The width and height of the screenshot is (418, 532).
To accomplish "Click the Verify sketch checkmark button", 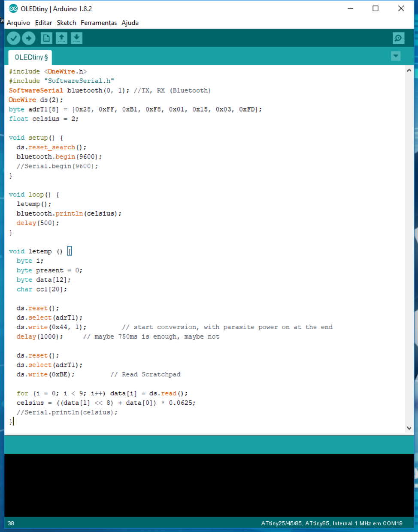I will [14, 38].
